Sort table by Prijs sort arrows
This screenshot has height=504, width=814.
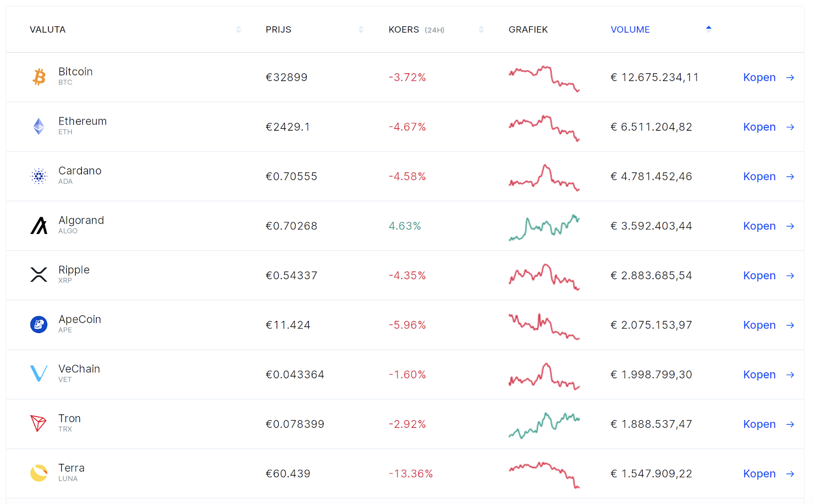pos(361,29)
